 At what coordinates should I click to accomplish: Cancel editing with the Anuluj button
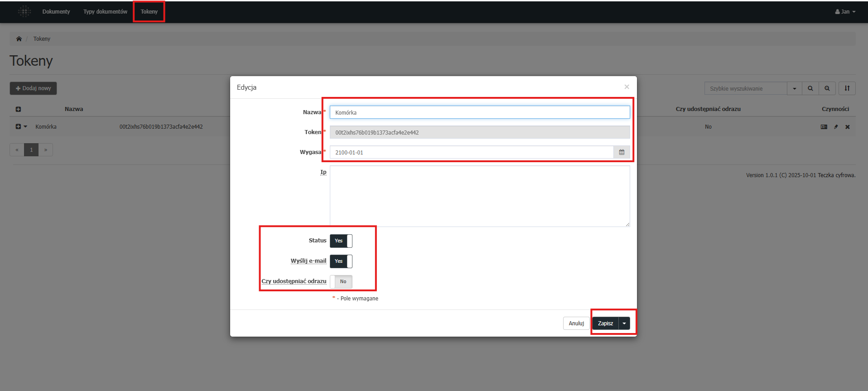click(576, 323)
